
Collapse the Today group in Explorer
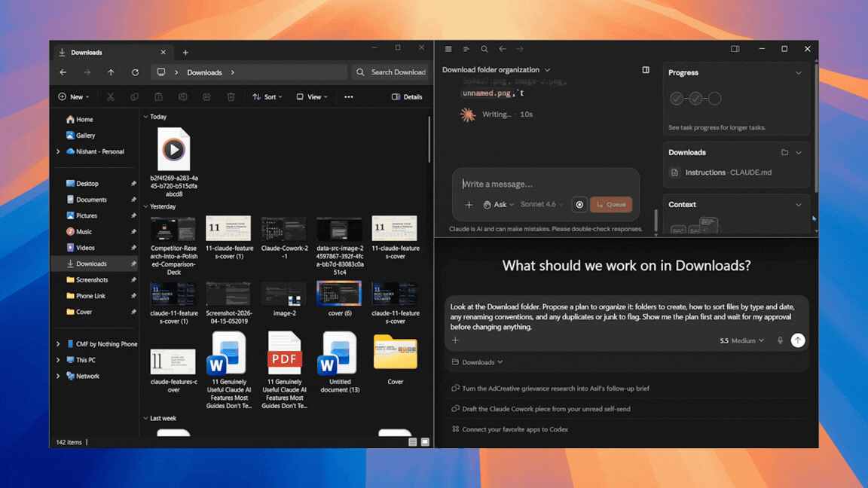pyautogui.click(x=145, y=117)
